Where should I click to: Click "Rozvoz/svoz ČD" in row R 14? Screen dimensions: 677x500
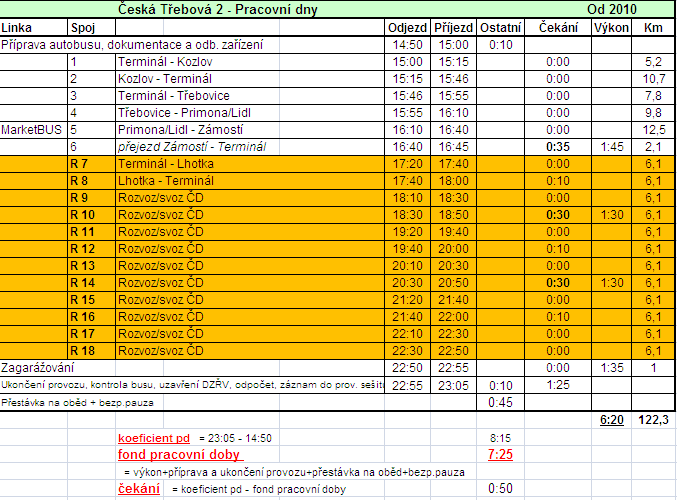coord(161,283)
